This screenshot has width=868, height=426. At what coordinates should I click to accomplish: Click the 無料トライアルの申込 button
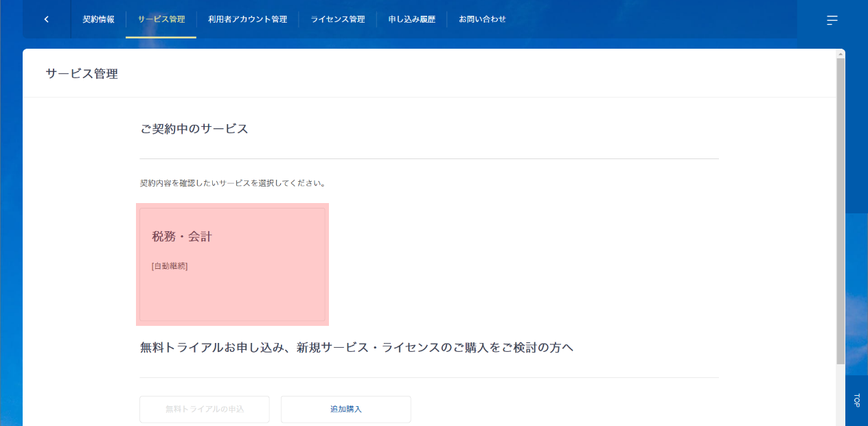point(205,409)
